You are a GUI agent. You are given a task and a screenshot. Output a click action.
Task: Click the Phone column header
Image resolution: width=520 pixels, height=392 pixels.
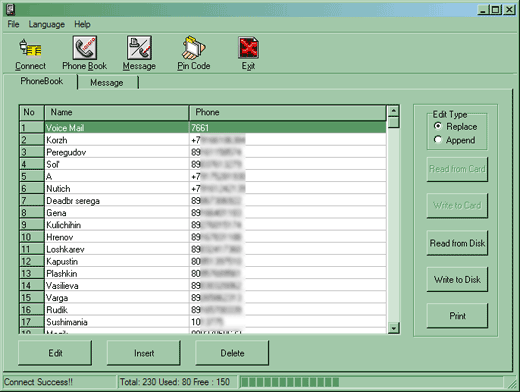288,112
